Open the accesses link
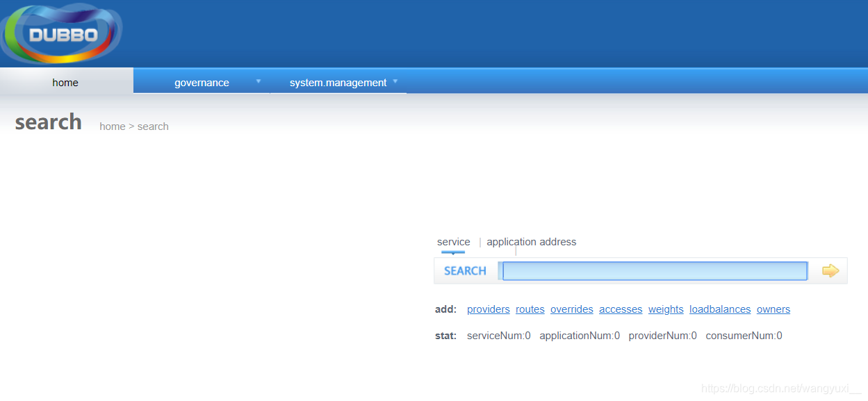This screenshot has width=868, height=401. click(x=621, y=309)
